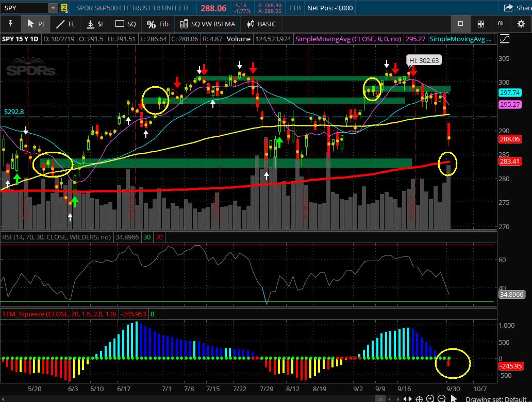Toggle the crosshair pan icon

pos(419,399)
